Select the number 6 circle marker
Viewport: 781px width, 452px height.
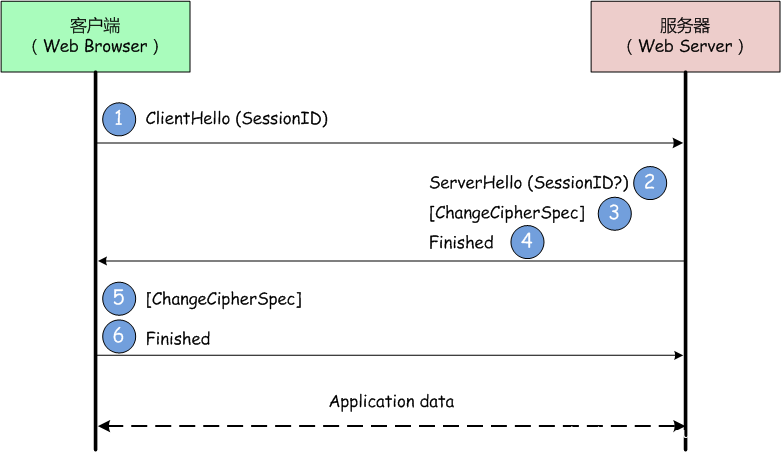(x=118, y=337)
